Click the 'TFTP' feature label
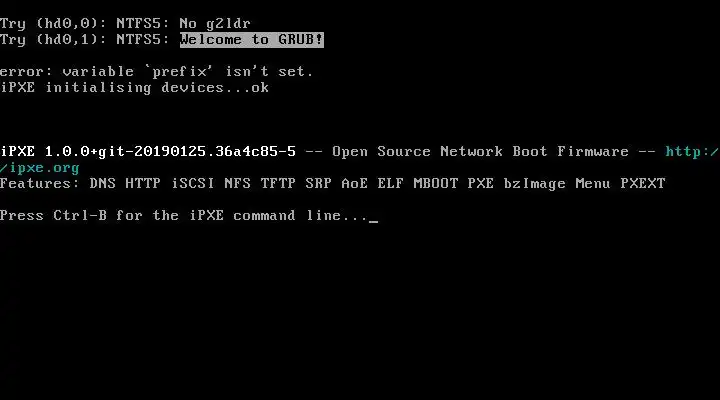Viewport: 720px width, 400px height. point(278,184)
